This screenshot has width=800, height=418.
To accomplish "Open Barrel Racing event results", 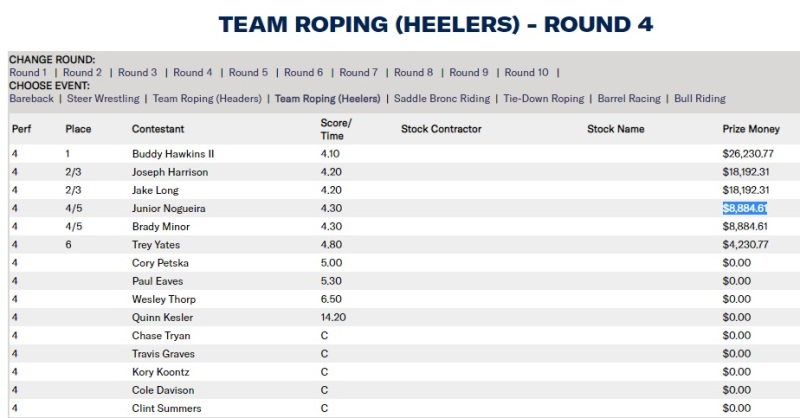I will [630, 99].
